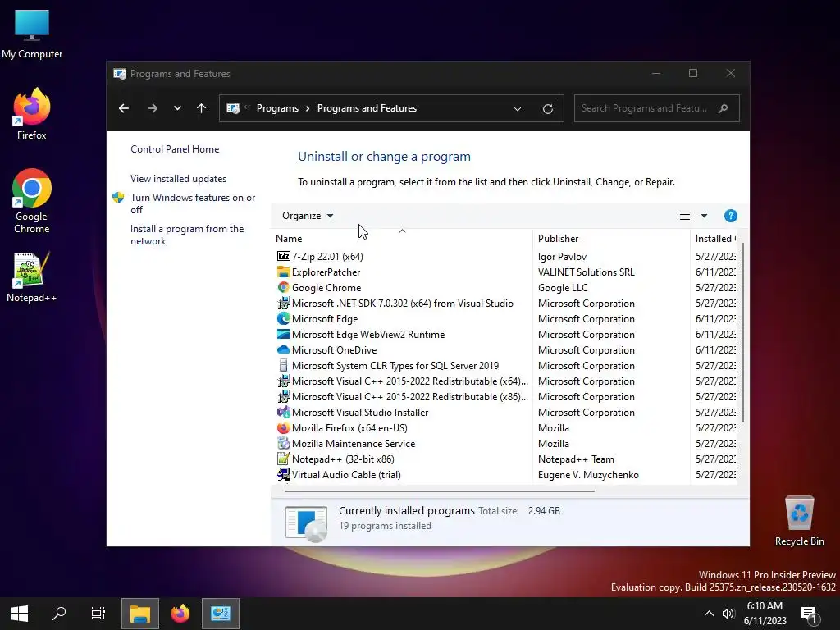Click Igor Pavlov publisher cell
Viewport: 840px width, 630px height.
pos(562,256)
